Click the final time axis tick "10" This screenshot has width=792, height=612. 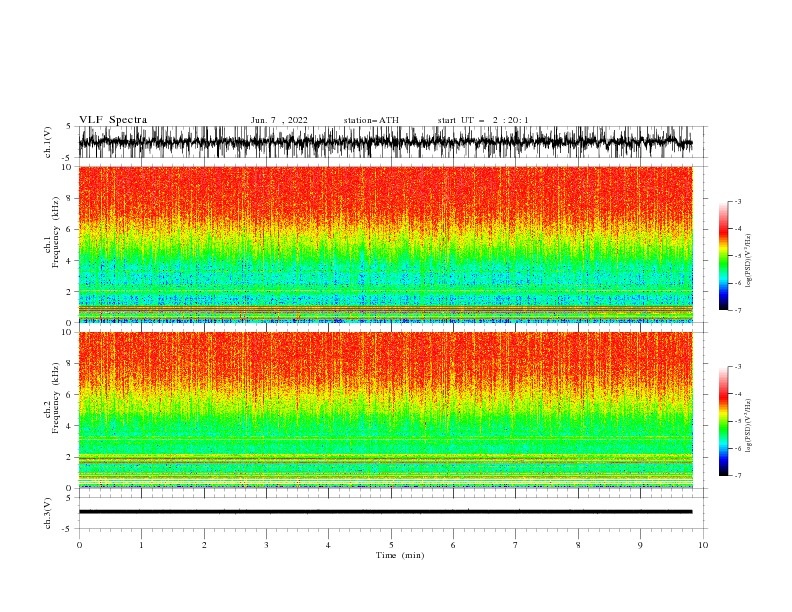pyautogui.click(x=703, y=545)
